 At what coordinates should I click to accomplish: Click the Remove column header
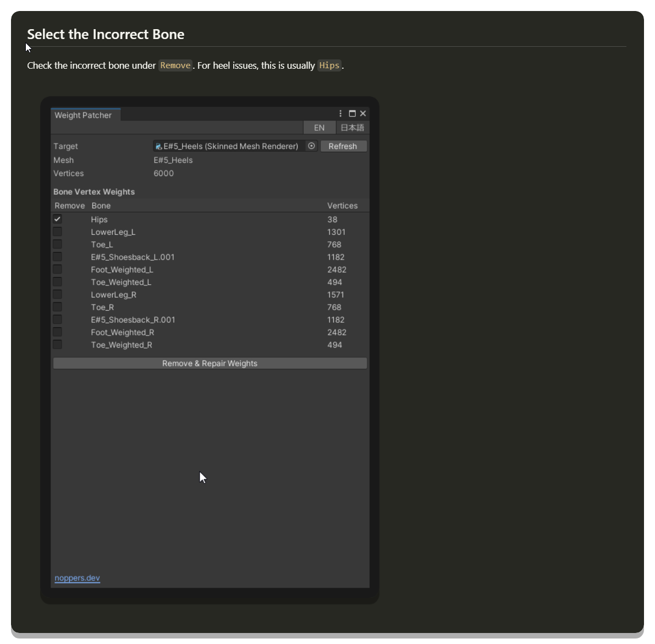[70, 206]
